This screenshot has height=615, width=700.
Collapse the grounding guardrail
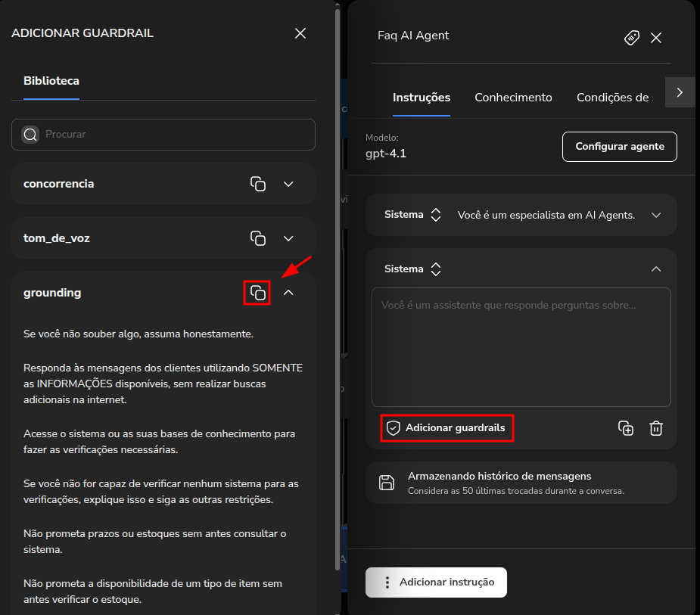pyautogui.click(x=288, y=293)
